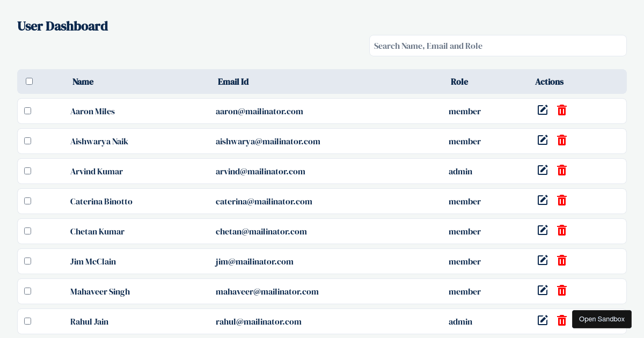Open the edit icon for Aishwarya Naik
The height and width of the screenshot is (338, 644).
pyautogui.click(x=543, y=140)
